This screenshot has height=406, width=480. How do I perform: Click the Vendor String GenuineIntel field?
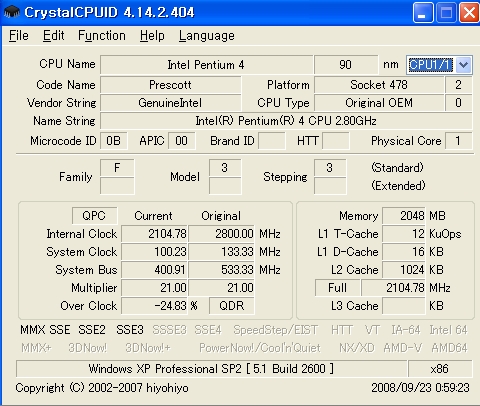170,103
